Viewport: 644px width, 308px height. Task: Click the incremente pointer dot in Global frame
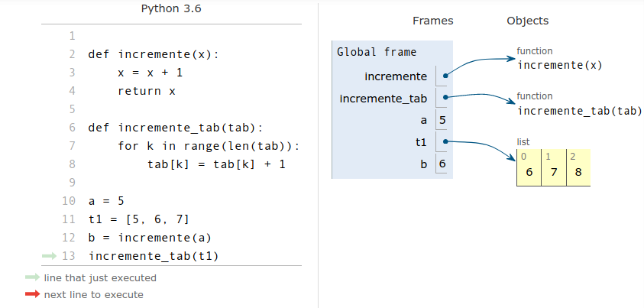coord(445,76)
